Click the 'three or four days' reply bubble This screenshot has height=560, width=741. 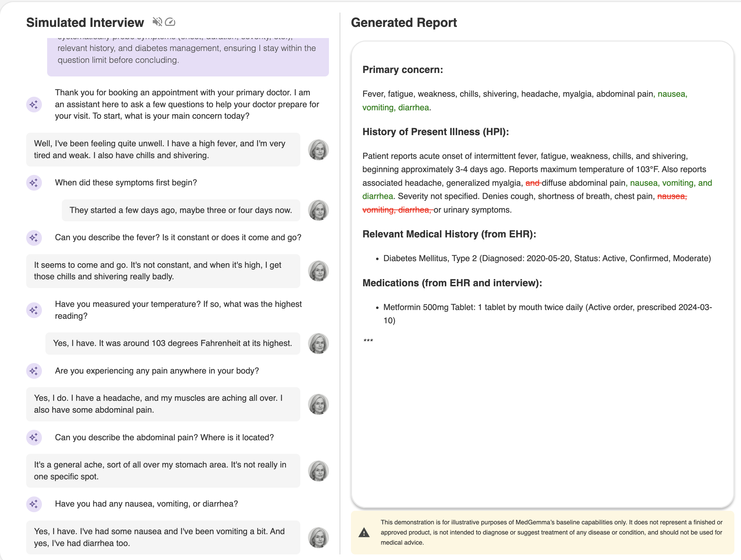point(181,210)
